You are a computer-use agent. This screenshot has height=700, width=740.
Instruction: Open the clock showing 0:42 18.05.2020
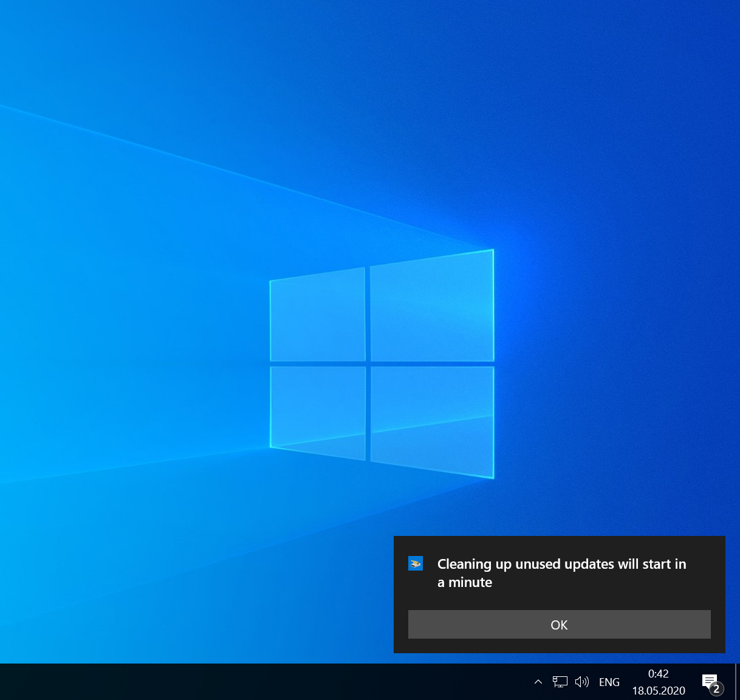pos(659,682)
